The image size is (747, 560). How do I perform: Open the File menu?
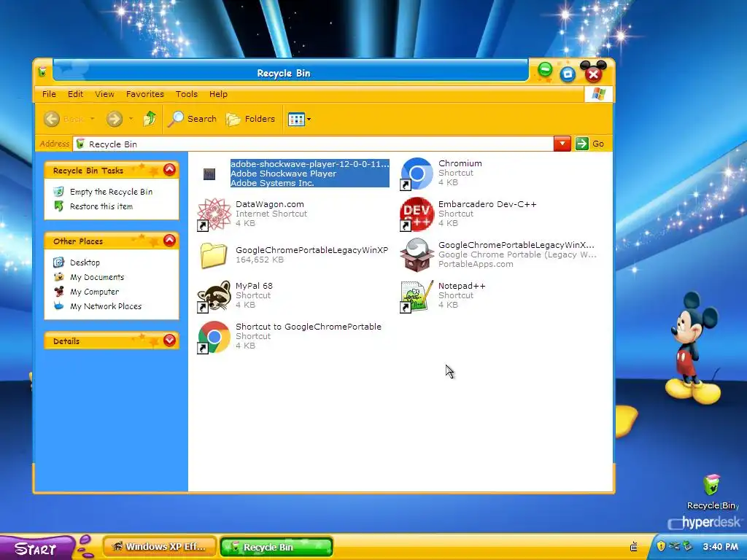[x=49, y=94]
